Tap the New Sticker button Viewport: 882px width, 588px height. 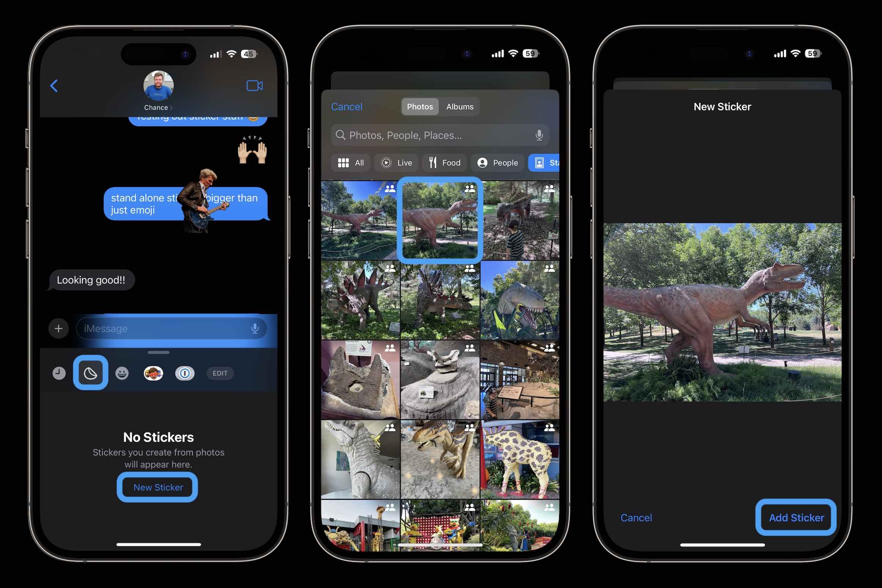(x=158, y=487)
